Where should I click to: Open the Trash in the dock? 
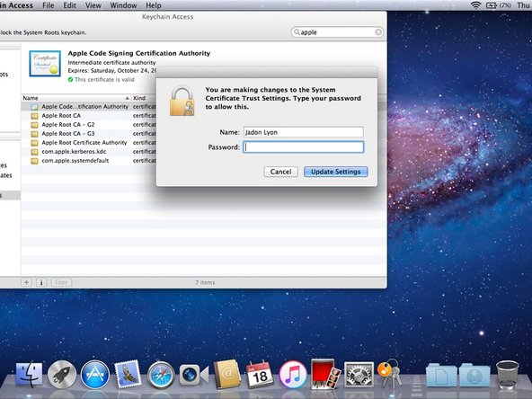pyautogui.click(x=508, y=374)
